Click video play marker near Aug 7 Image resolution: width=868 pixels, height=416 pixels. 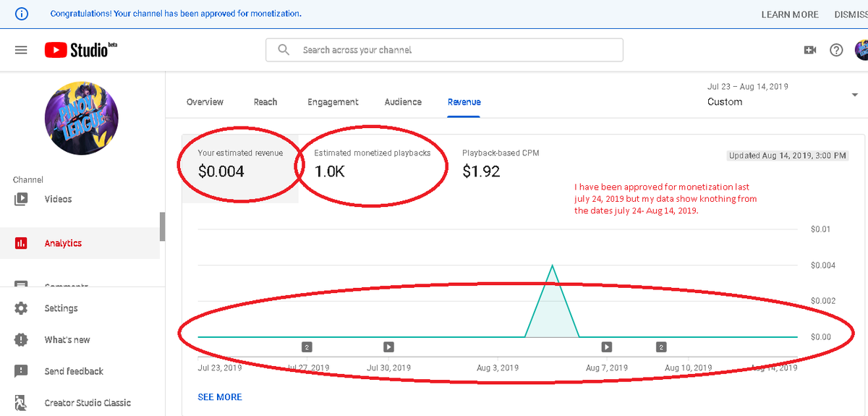[x=607, y=347]
